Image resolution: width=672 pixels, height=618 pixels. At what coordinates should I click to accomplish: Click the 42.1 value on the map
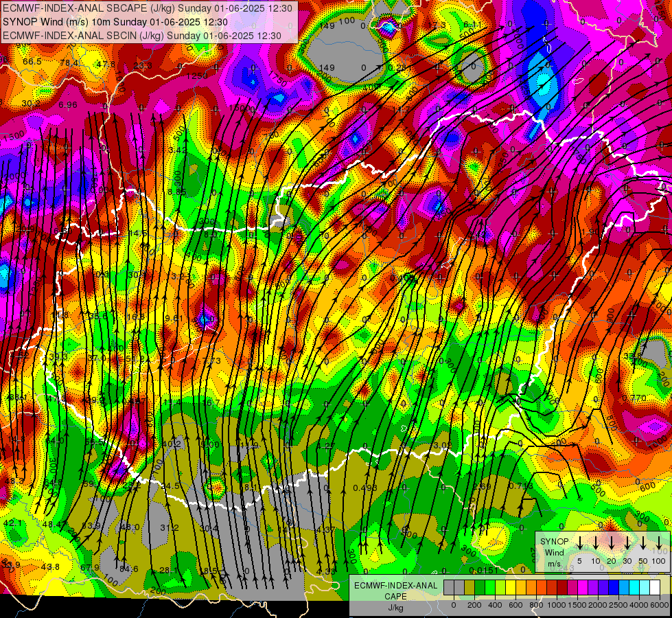[x=12, y=523]
